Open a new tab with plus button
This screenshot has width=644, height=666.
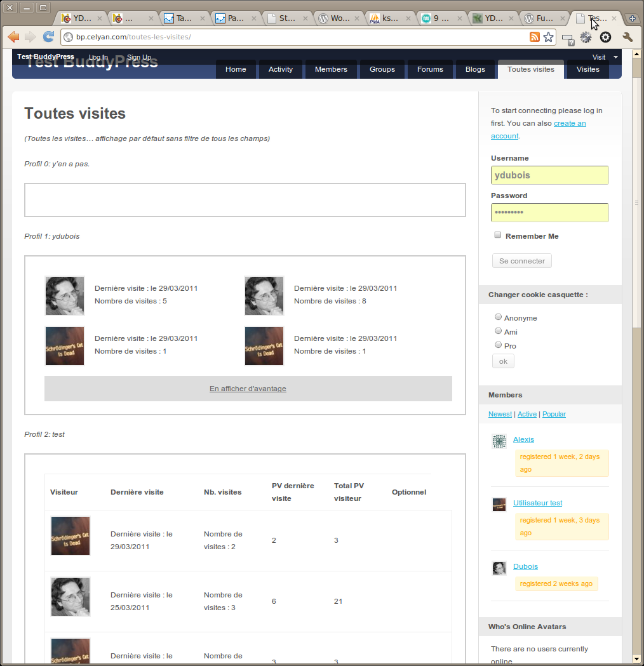click(x=632, y=18)
